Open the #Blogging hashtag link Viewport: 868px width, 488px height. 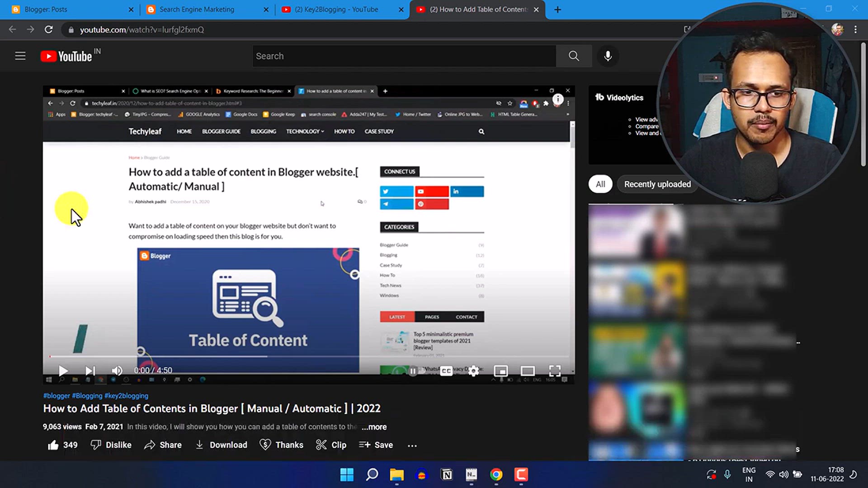click(x=87, y=396)
